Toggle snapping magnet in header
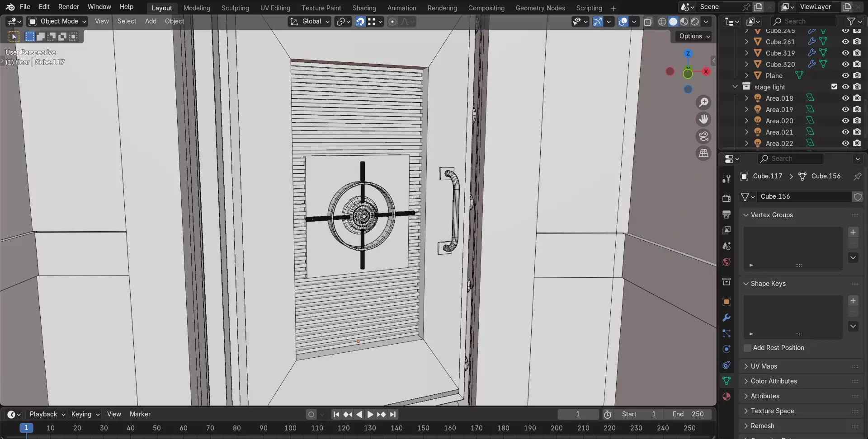This screenshot has width=868, height=439. 360,22
